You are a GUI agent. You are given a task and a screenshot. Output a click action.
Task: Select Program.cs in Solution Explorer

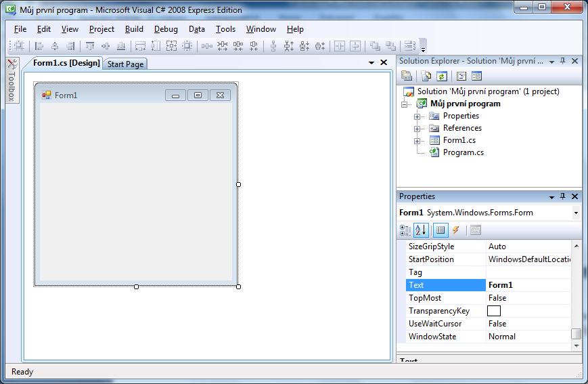[x=463, y=152]
